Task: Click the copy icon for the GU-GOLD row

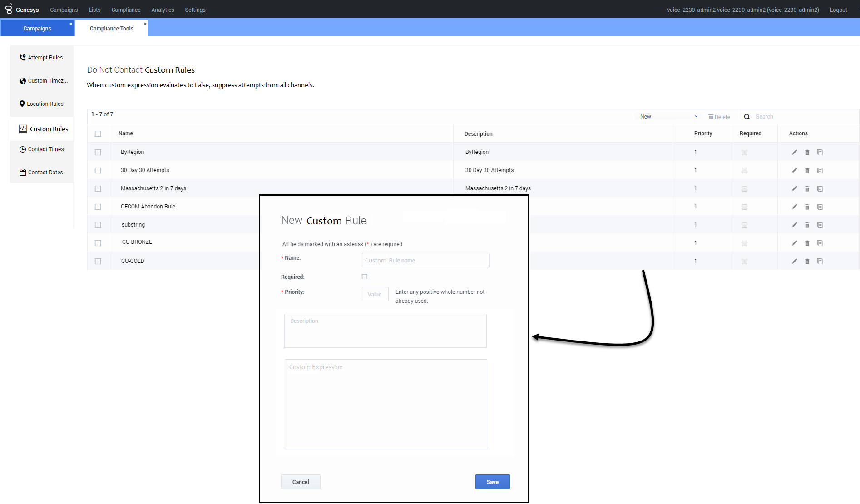Action: pyautogui.click(x=820, y=262)
